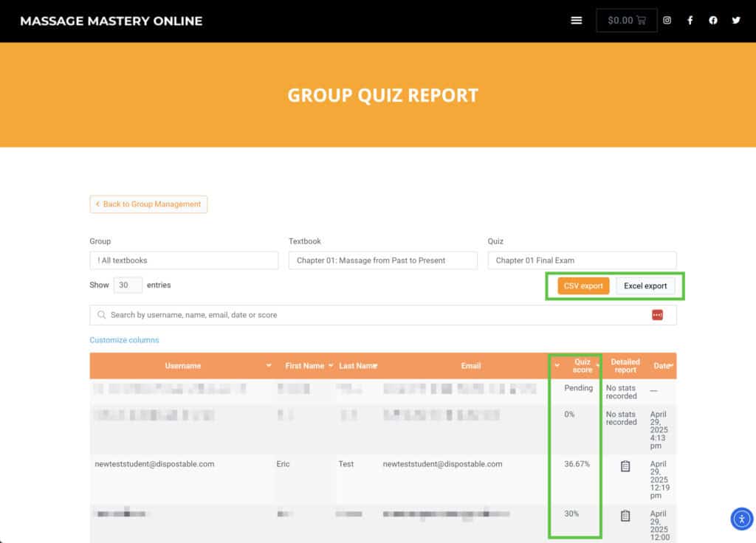Screen dimensions: 756x543
Task: Go Back to Group Management
Action: coord(148,204)
